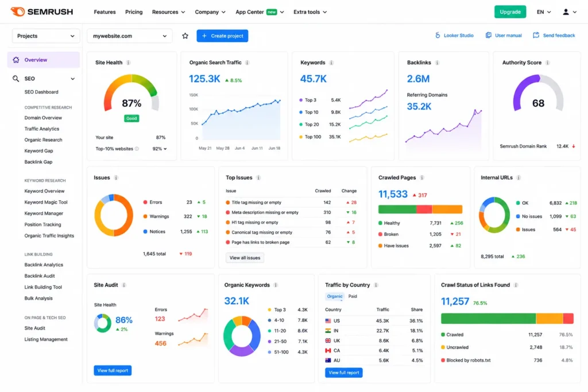The image size is (588, 392).
Task: Show info for Organic Keywords
Action: pos(276,285)
